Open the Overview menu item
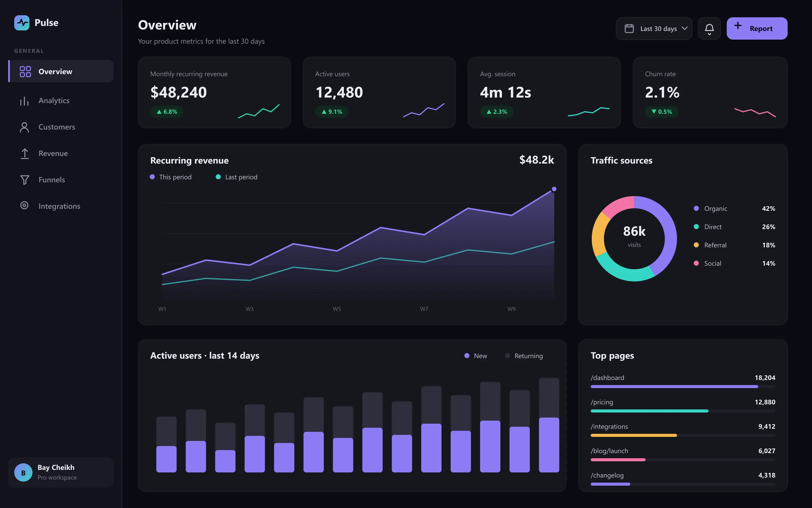Screen dimensions: 812x508 click(61, 71)
